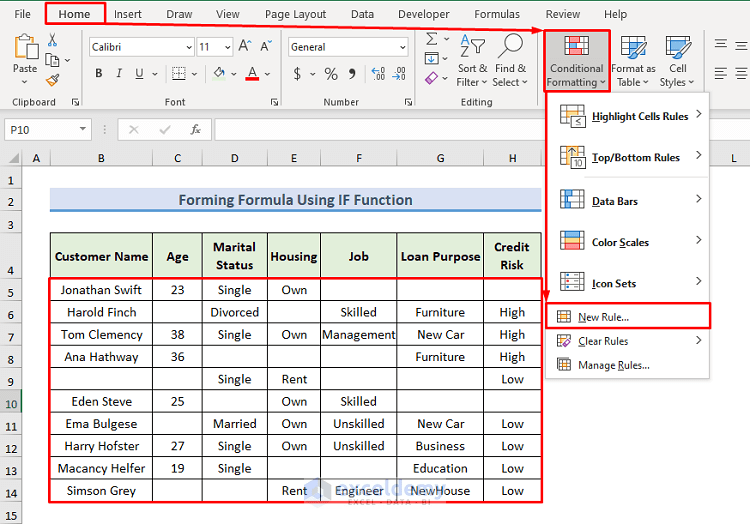Click the Borders icon
Screen dimensions: 750x524
tap(179, 74)
